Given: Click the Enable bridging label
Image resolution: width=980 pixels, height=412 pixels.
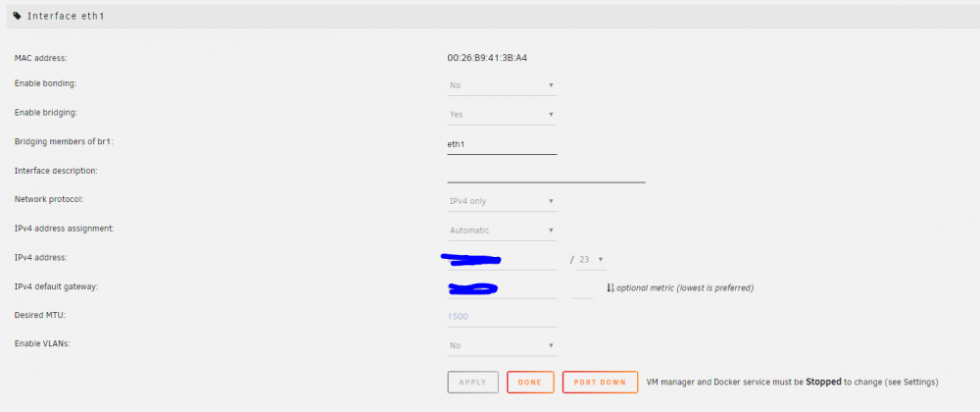Looking at the screenshot, I should [46, 113].
